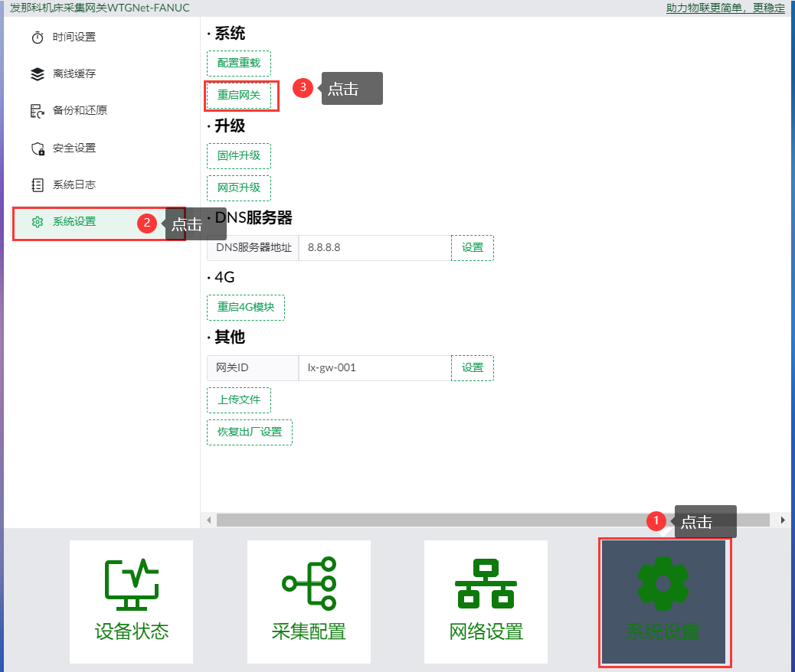Click the 恢复出厂设置 button

pyautogui.click(x=250, y=432)
